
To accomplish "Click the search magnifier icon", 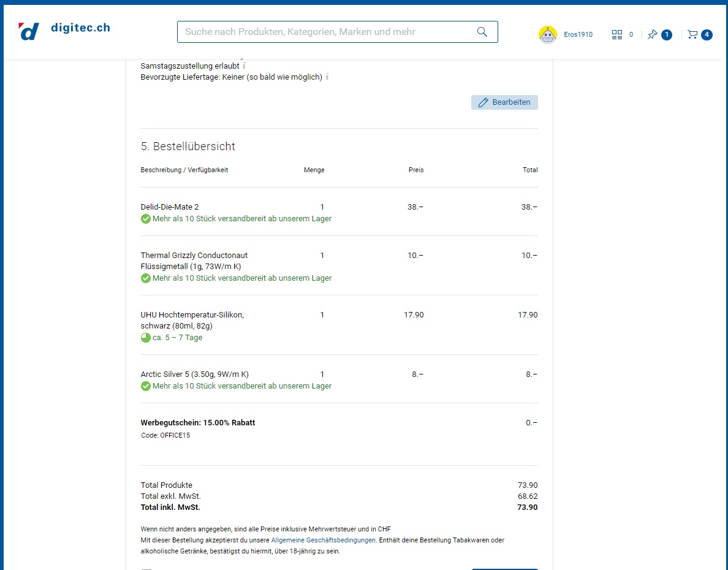I will coord(482,32).
